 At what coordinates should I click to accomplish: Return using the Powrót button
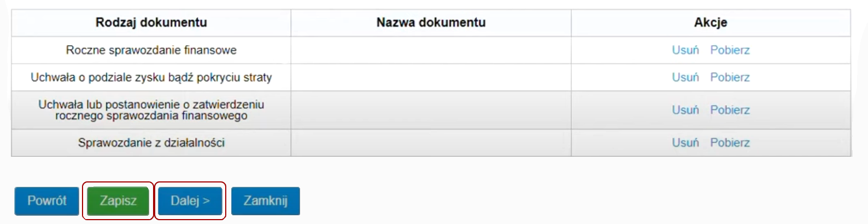(x=47, y=201)
